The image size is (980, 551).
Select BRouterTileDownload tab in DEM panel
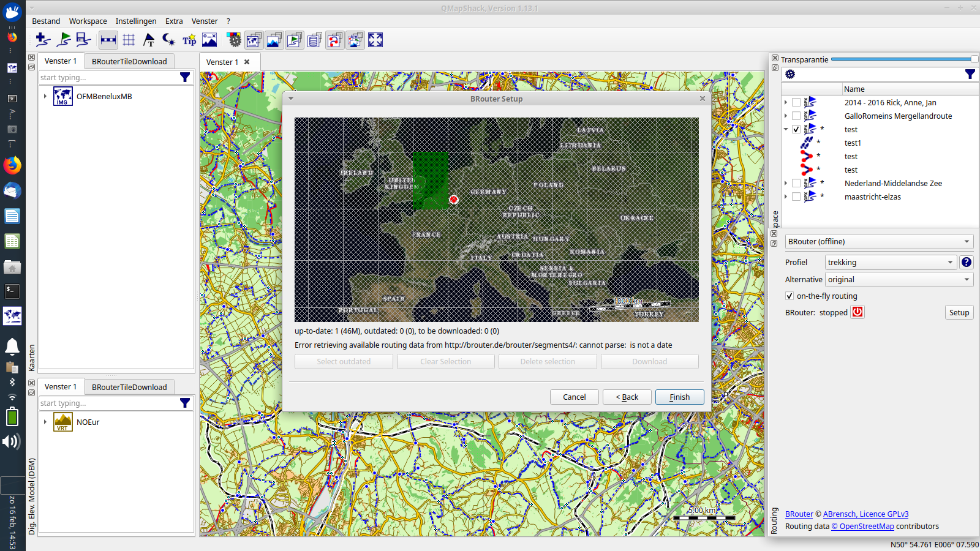[x=129, y=387]
